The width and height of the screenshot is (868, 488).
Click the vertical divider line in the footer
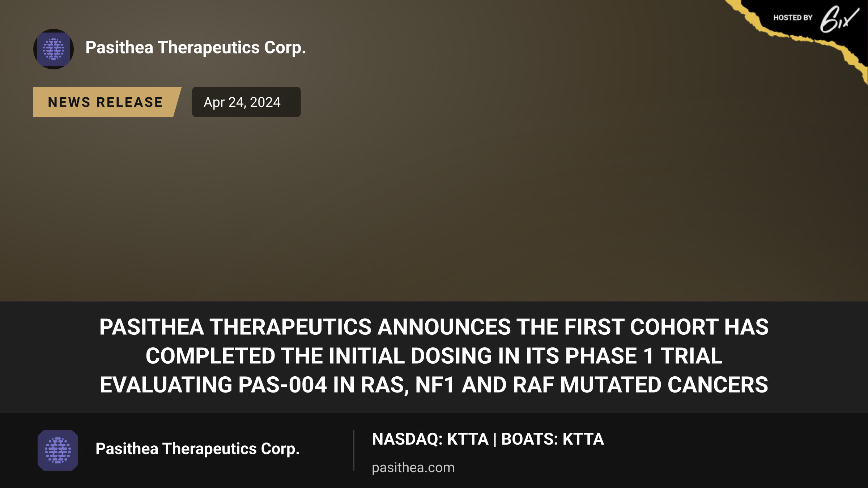point(354,450)
